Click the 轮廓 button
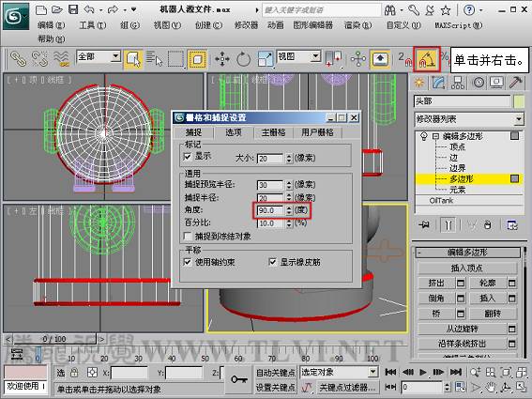Image resolution: width=532 pixels, height=399 pixels. pos(488,283)
